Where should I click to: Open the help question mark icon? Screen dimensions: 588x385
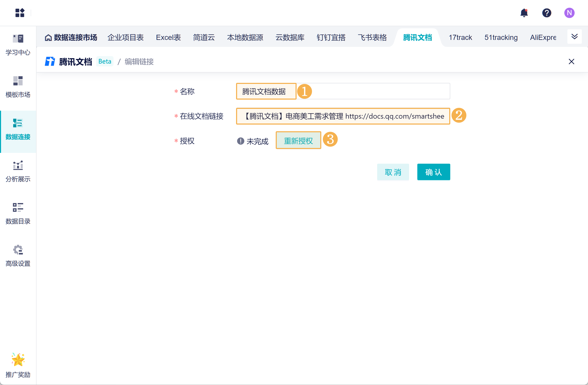pos(547,13)
